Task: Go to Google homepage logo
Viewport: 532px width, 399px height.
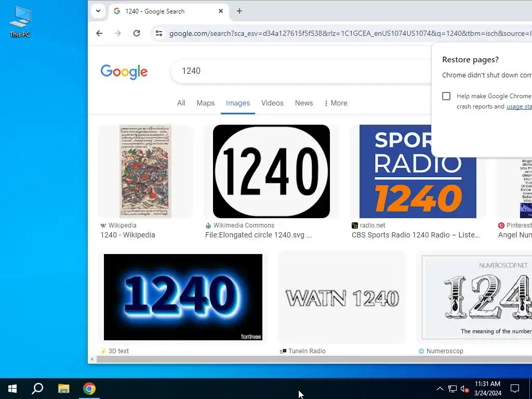Action: tap(124, 71)
